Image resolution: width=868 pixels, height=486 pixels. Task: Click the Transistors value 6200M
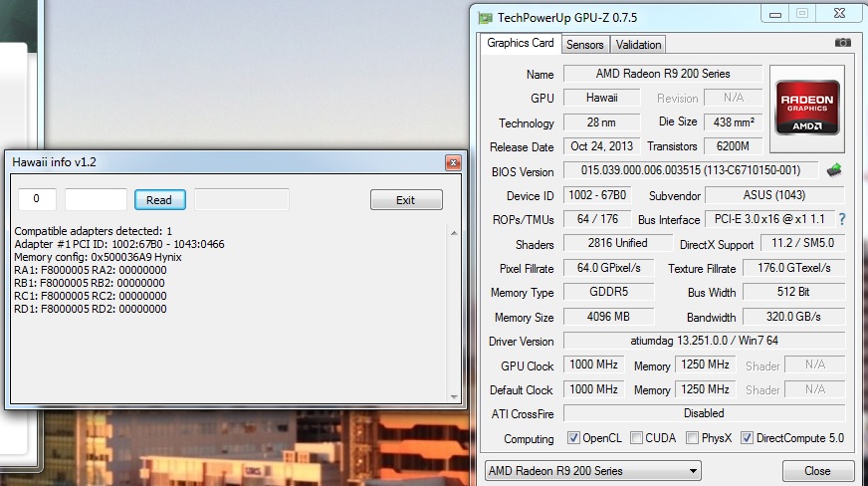(x=734, y=146)
